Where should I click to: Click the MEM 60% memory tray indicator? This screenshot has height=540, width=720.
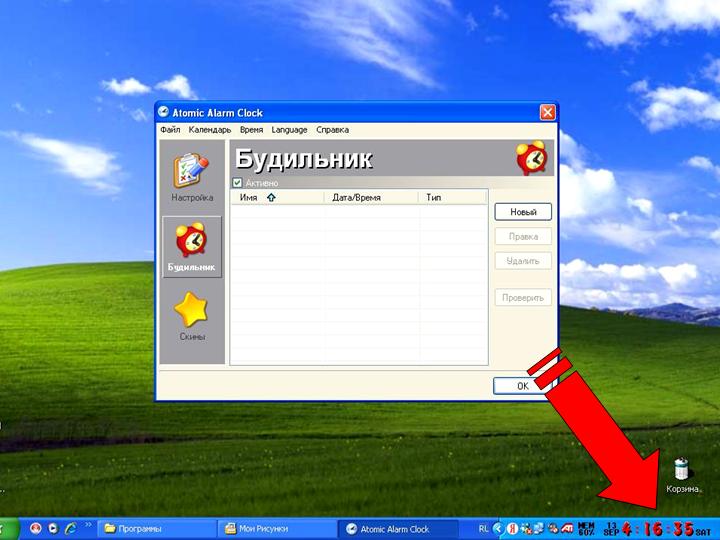coord(586,529)
